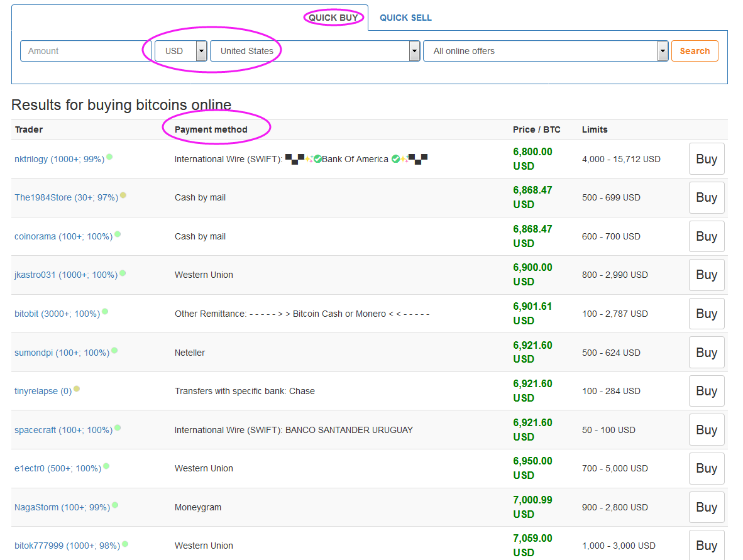This screenshot has height=560, width=743.
Task: Focus the Amount input field
Action: (85, 51)
